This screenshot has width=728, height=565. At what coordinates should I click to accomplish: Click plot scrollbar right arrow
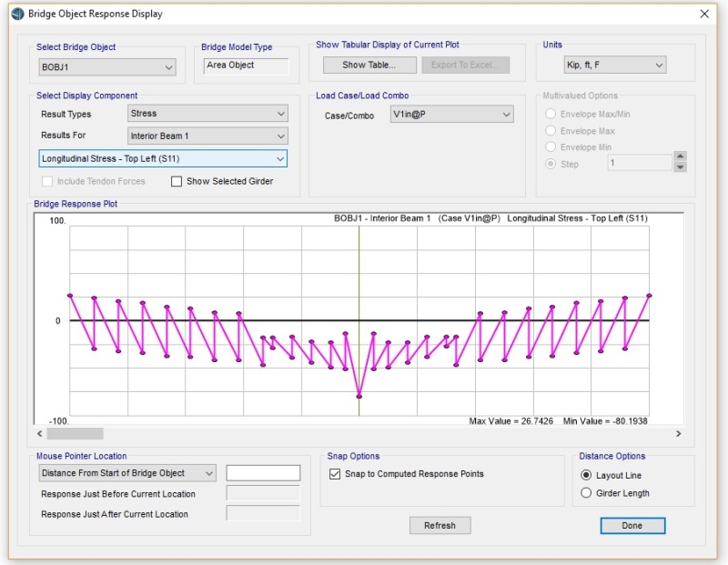[678, 434]
